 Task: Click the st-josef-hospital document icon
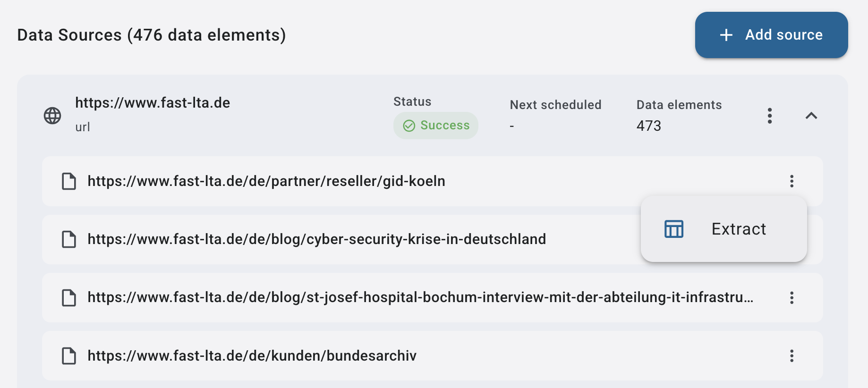[69, 298]
